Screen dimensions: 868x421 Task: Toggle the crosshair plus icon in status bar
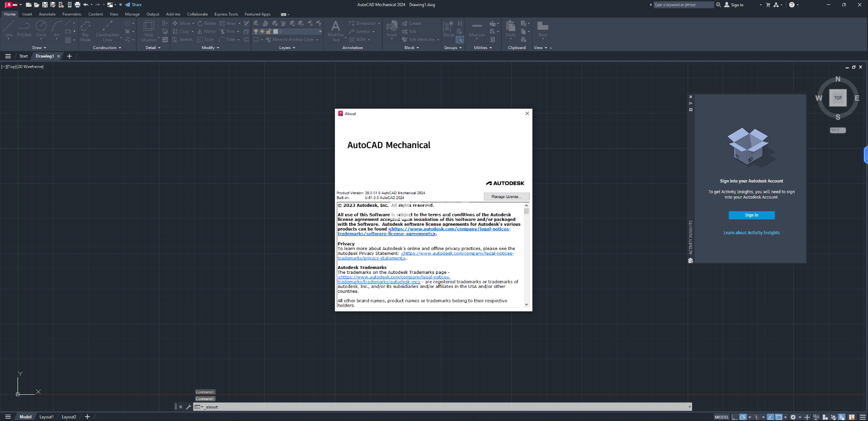coord(807,417)
